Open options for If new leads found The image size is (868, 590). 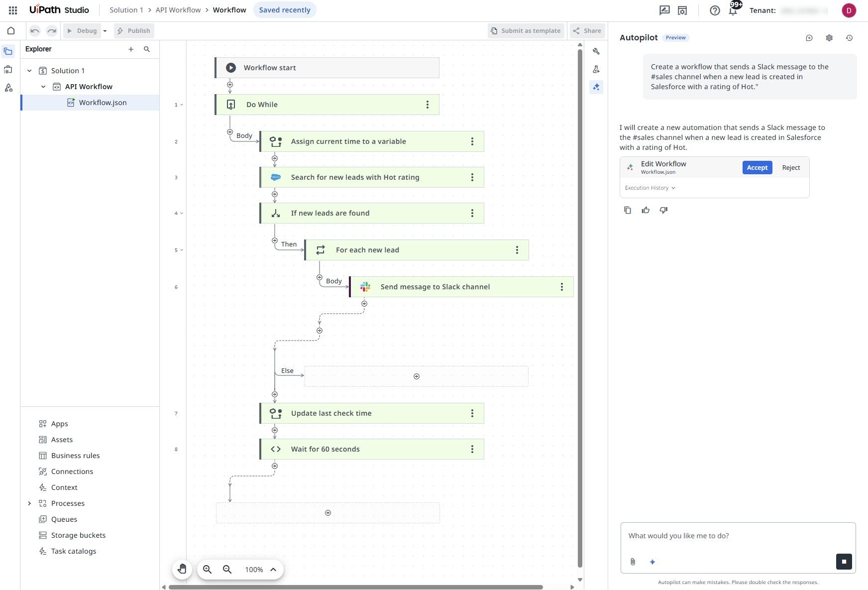[472, 213]
